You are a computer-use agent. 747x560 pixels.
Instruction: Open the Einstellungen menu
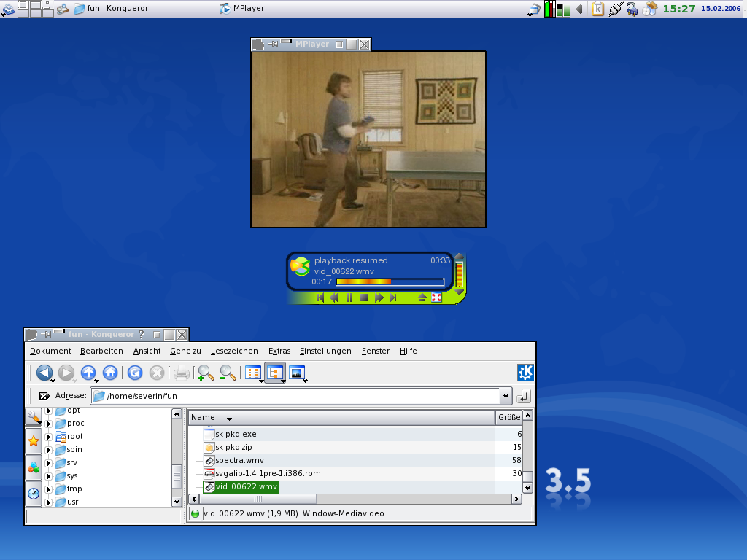(x=325, y=351)
